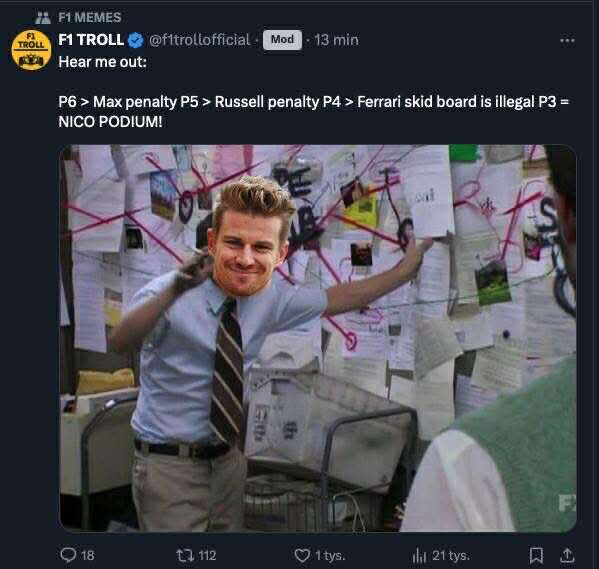The height and width of the screenshot is (569, 599).
Task: Open the three-dot more options menu
Action: [567, 40]
